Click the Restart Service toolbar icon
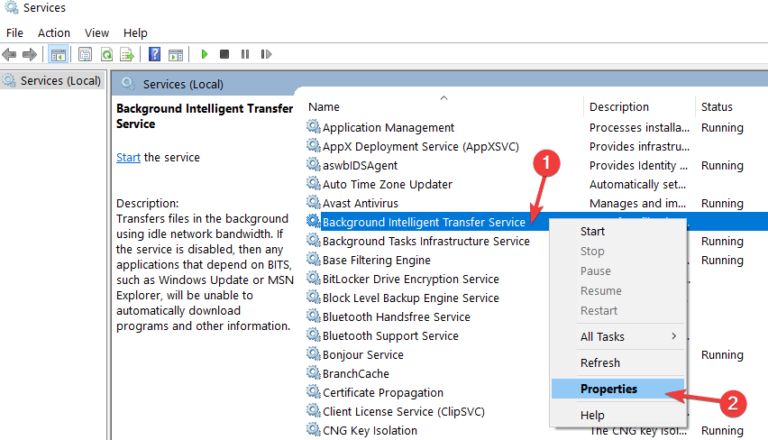 coord(266,54)
